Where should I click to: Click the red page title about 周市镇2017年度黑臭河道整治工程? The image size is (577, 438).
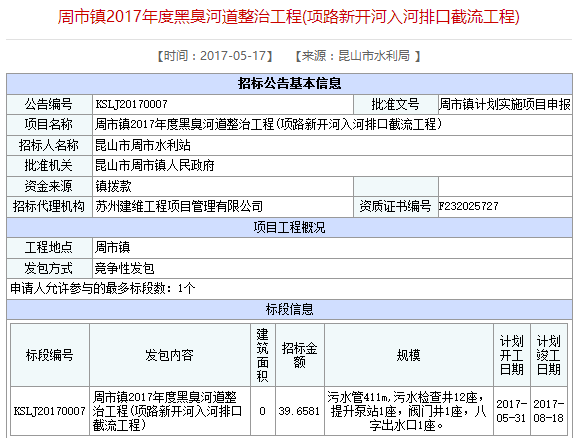(288, 17)
